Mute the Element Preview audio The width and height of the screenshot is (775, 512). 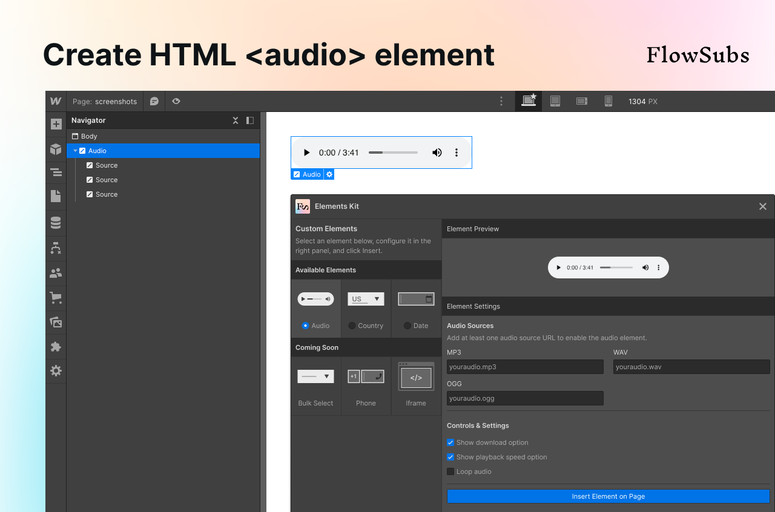(x=646, y=267)
